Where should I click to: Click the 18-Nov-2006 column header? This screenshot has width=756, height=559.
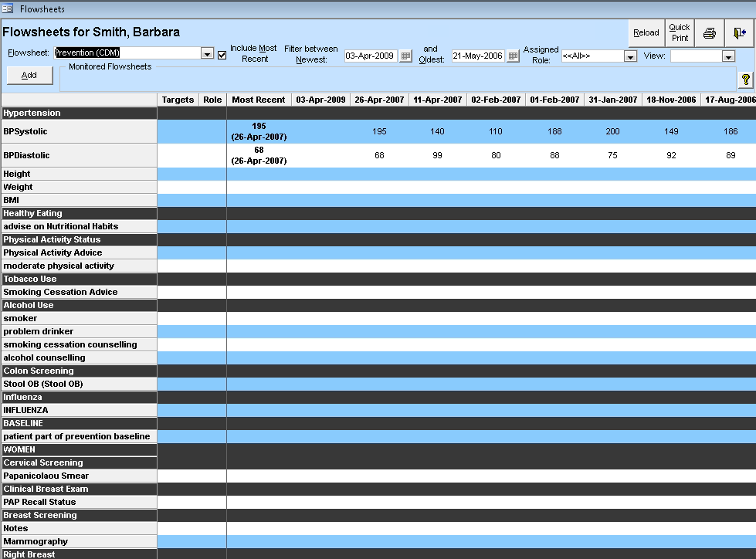point(671,100)
